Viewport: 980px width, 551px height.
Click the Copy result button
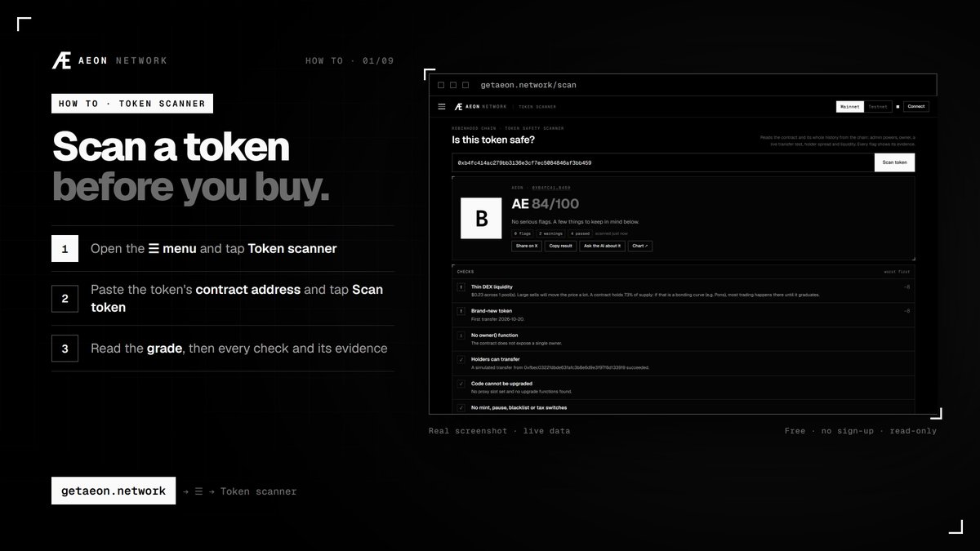click(560, 246)
